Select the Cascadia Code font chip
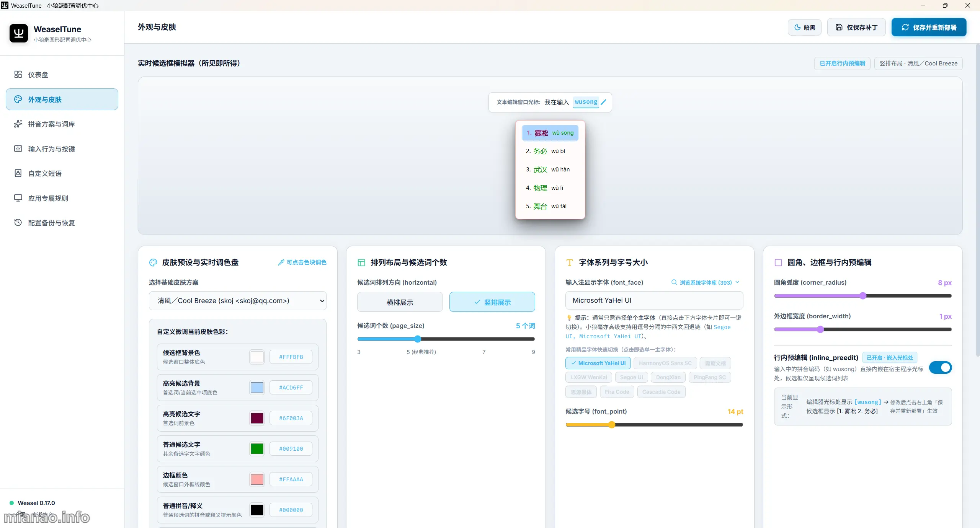Viewport: 980px width, 528px height. click(x=661, y=392)
